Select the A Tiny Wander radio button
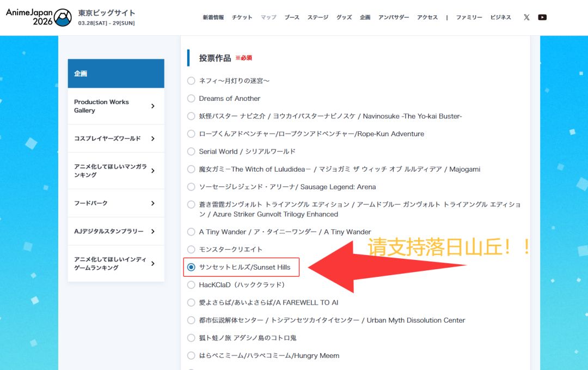This screenshot has width=588, height=370. coord(191,232)
